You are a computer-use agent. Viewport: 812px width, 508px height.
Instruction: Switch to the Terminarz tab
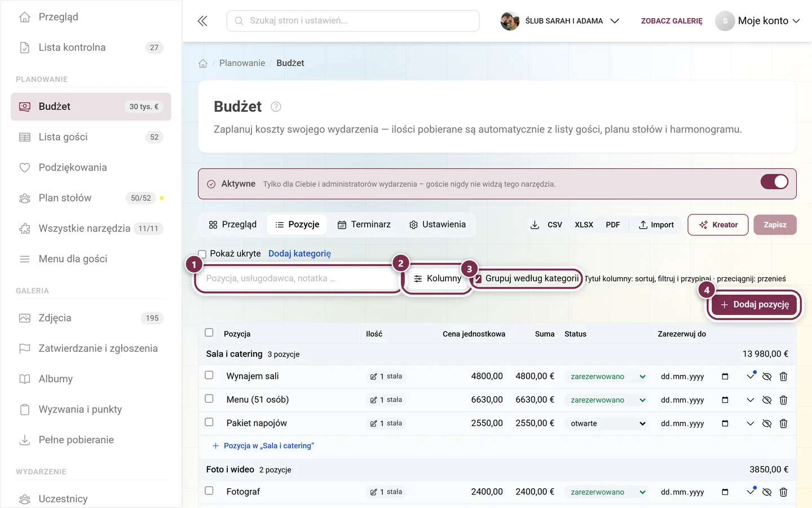364,225
